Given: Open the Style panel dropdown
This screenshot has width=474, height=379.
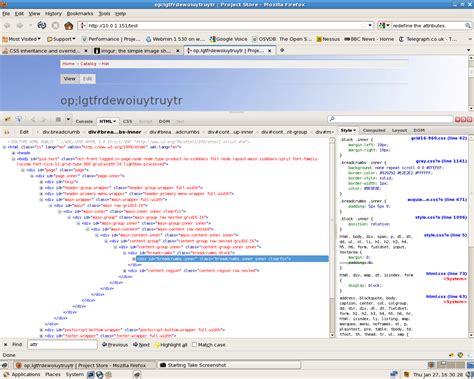Looking at the screenshot, I should [x=348, y=130].
